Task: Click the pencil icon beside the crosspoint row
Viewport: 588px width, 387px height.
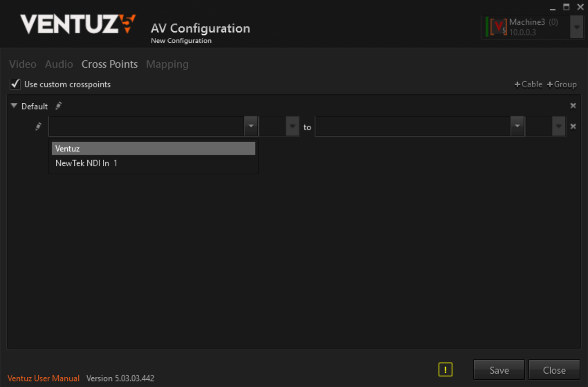Action: (x=39, y=126)
